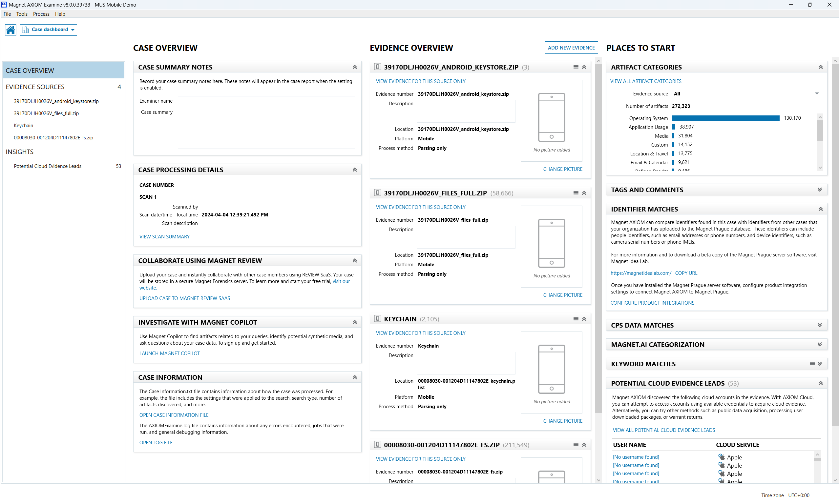Collapse the Case Summary Notes panel
The image size is (839, 504).
[354, 67]
